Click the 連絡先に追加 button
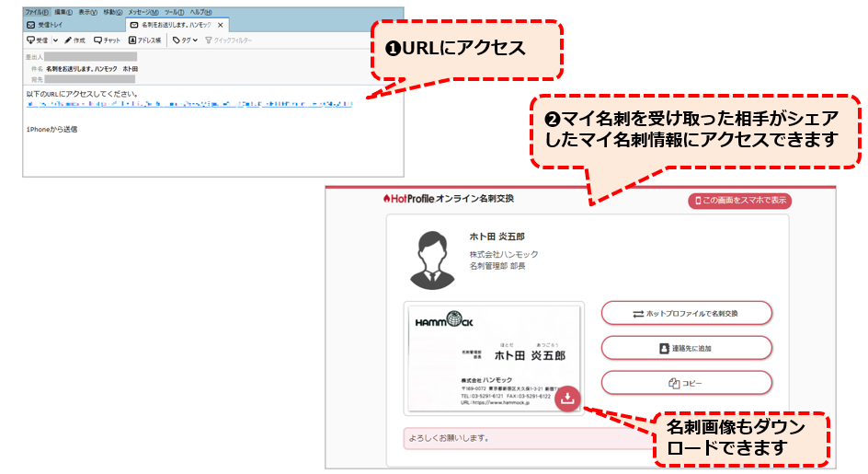This screenshot has width=868, height=474. 687,348
